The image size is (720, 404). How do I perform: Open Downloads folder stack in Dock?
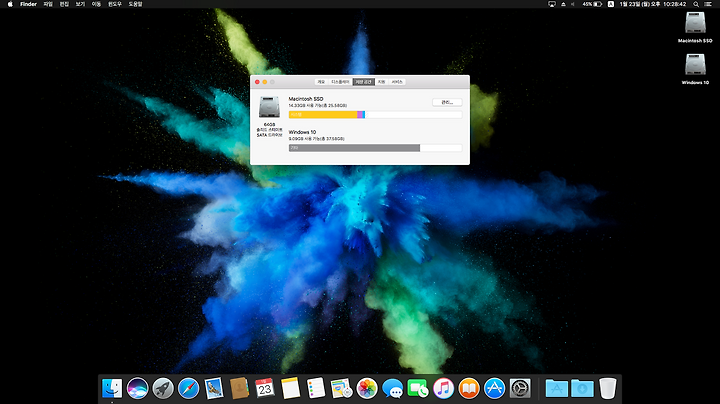(582, 388)
